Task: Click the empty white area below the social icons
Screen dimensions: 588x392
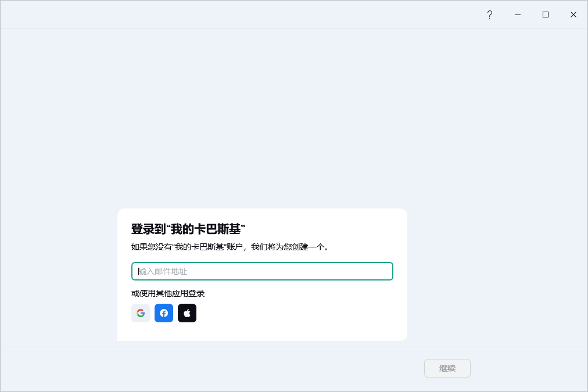Action: pyautogui.click(x=261, y=332)
